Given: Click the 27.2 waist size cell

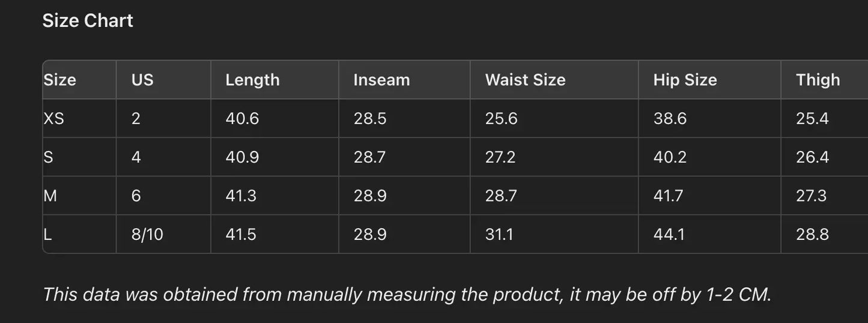Looking at the screenshot, I should tap(501, 157).
